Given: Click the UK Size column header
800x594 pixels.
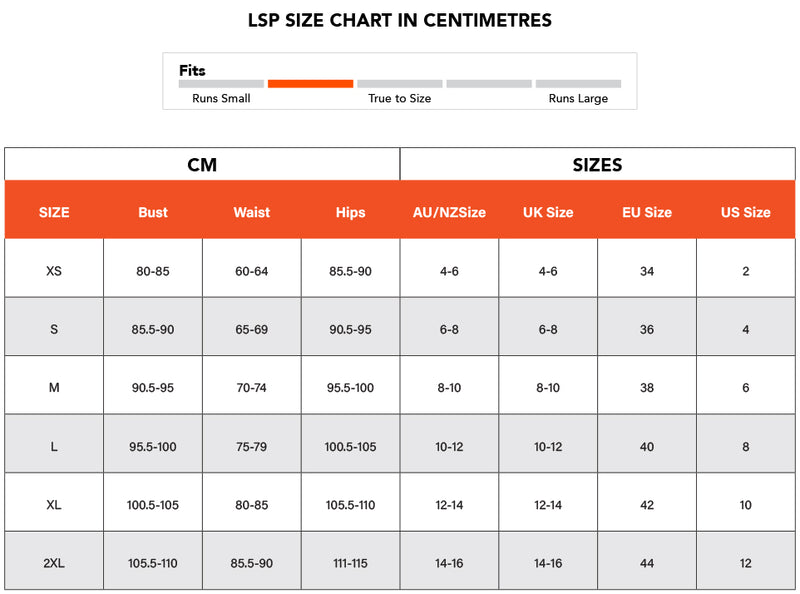Looking at the screenshot, I should [548, 212].
